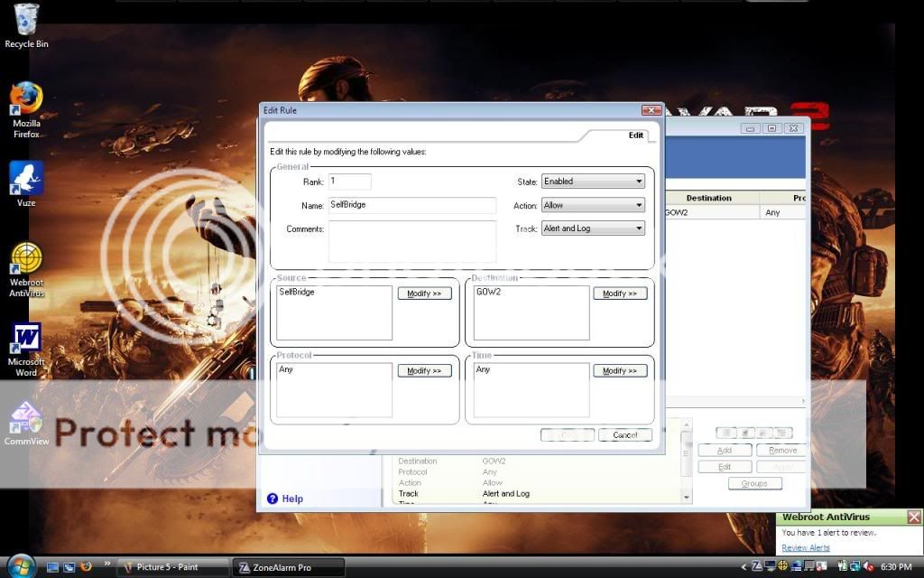Select SelfBridge in the Source list

point(296,292)
